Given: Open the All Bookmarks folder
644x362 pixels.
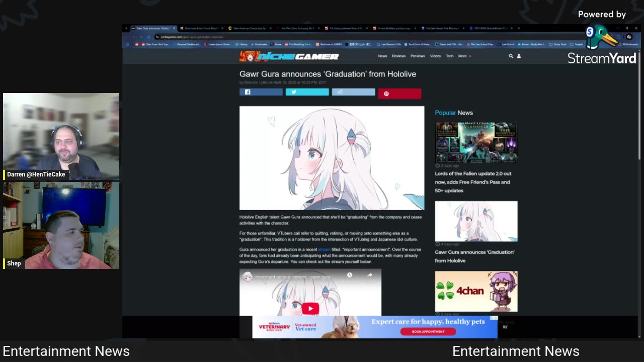Looking at the screenshot, I should click(x=628, y=44).
